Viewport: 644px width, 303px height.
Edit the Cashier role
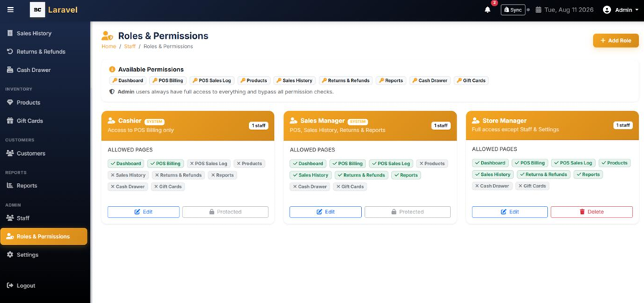pyautogui.click(x=144, y=212)
